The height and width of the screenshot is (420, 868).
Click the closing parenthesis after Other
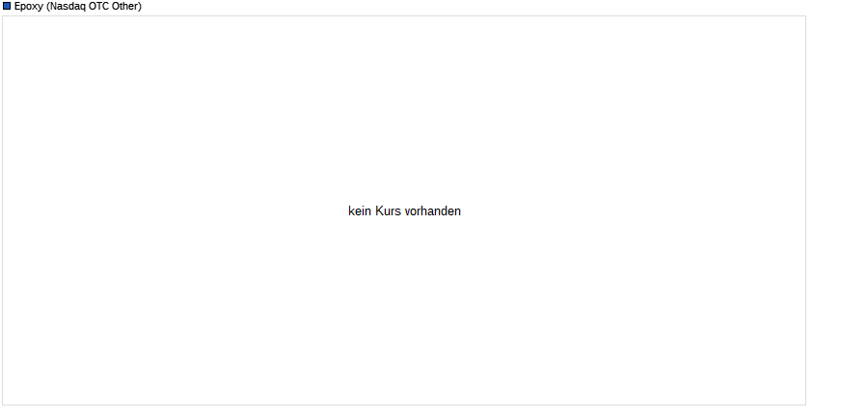click(140, 6)
